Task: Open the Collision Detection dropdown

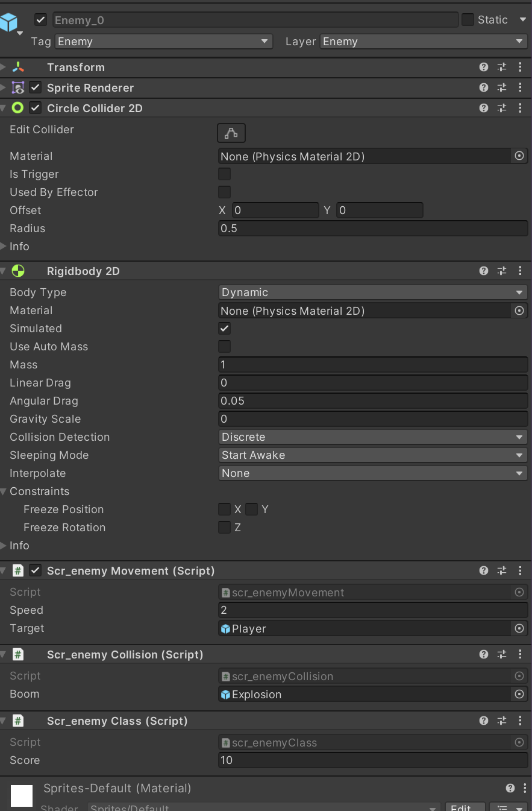Action: [372, 437]
